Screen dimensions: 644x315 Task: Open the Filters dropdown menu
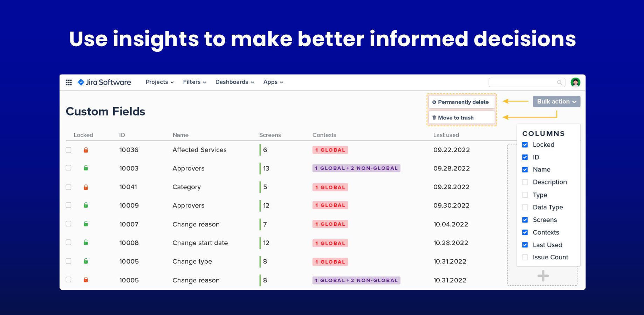tap(195, 82)
